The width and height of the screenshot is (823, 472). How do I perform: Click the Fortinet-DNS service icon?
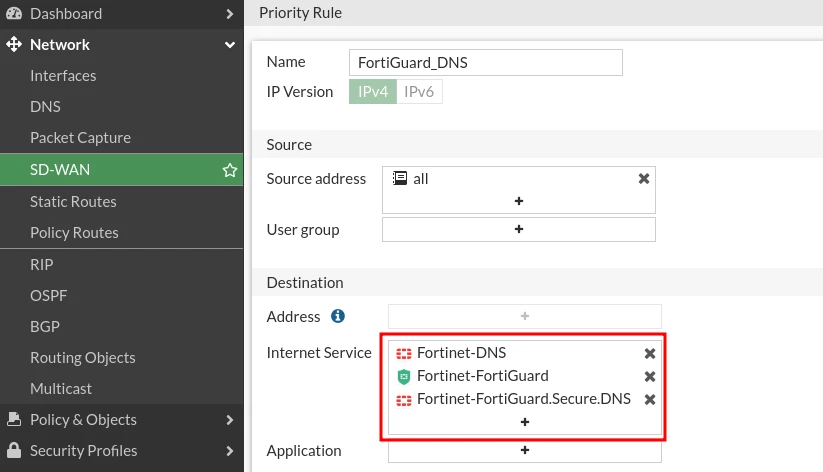coord(404,353)
